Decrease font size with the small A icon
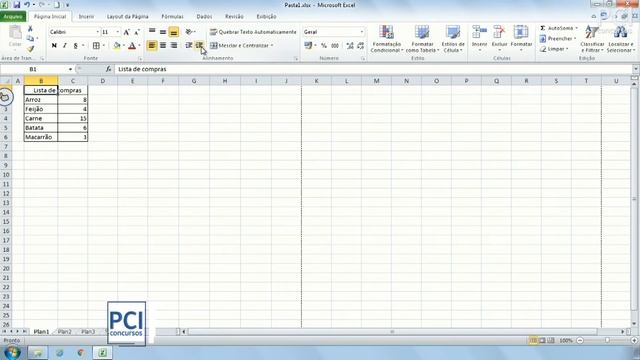Screen dimensions: 640x360 (x=137, y=32)
